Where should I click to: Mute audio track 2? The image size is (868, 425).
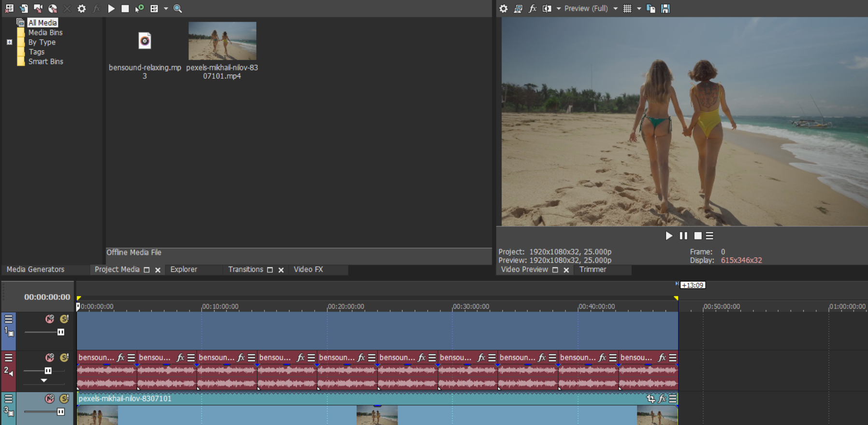click(x=50, y=357)
